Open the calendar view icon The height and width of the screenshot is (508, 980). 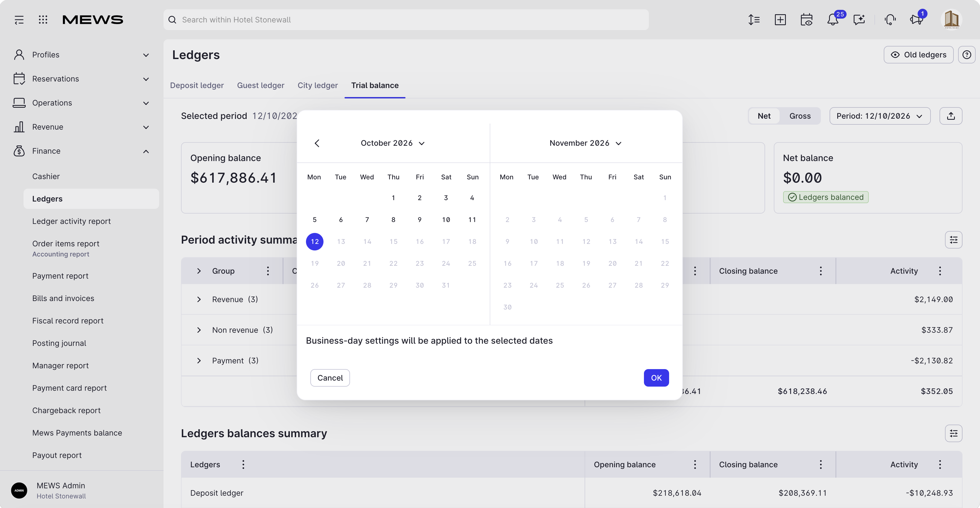[807, 20]
